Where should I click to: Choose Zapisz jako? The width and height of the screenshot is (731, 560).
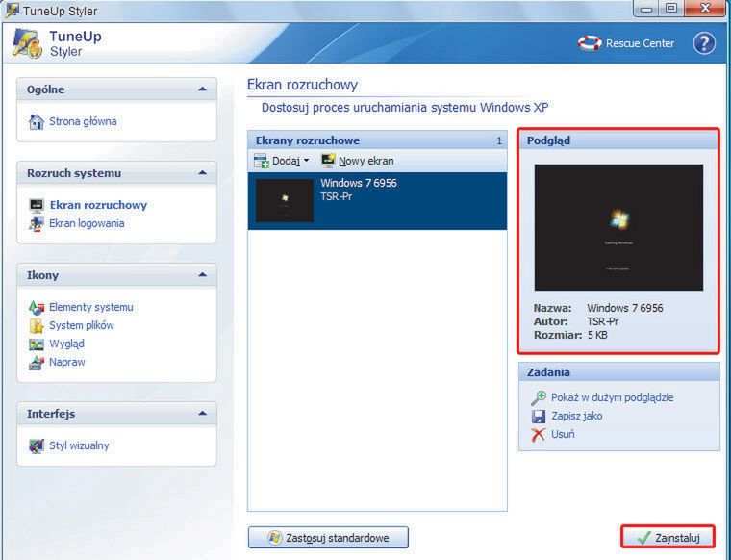(x=577, y=416)
